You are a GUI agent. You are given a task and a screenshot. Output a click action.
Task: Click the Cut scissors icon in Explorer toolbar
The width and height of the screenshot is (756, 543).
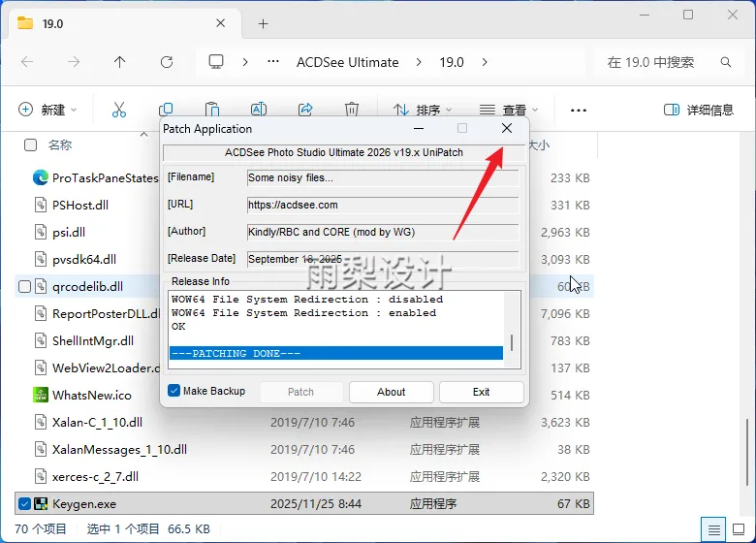[x=118, y=110]
